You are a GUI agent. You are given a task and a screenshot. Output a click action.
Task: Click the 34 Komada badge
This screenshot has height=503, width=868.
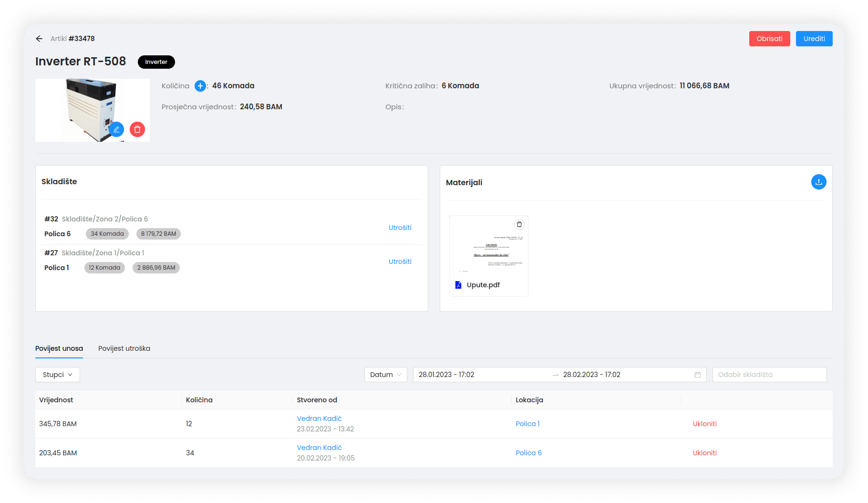pyautogui.click(x=107, y=234)
